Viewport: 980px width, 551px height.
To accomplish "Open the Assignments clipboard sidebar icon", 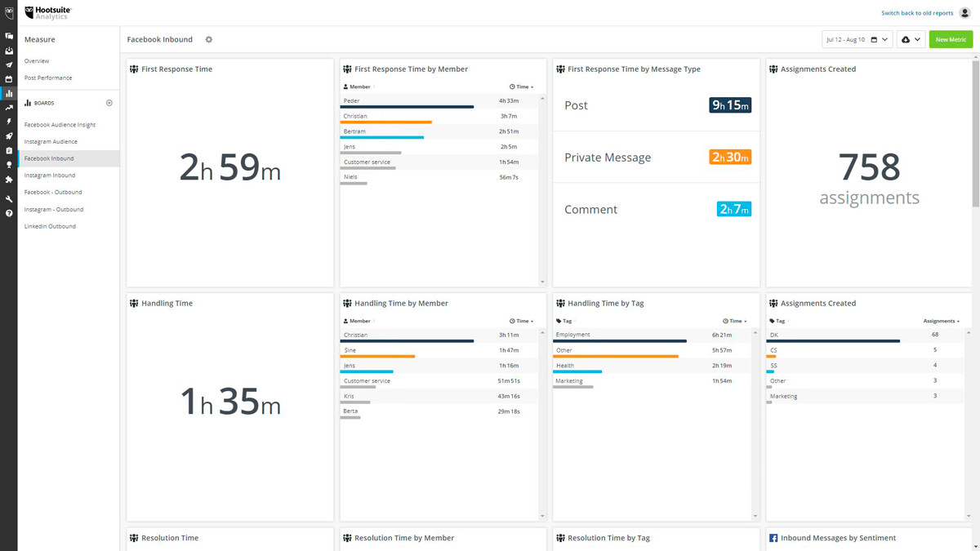I will pos(9,150).
